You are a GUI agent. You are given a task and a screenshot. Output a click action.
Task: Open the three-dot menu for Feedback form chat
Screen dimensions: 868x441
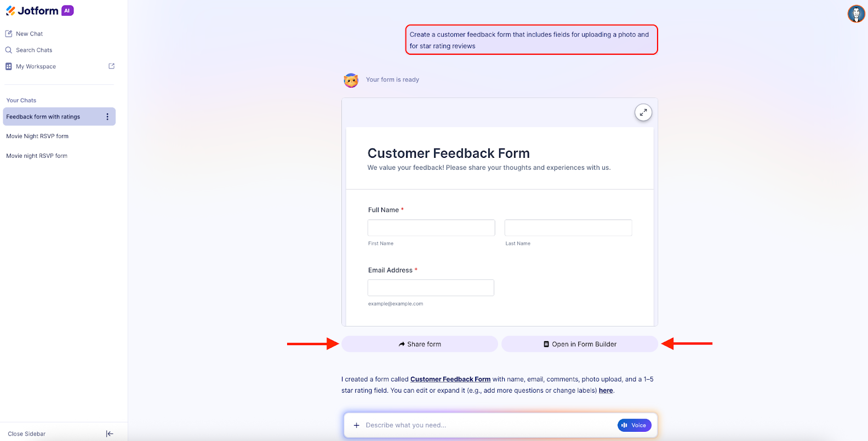[x=107, y=117]
